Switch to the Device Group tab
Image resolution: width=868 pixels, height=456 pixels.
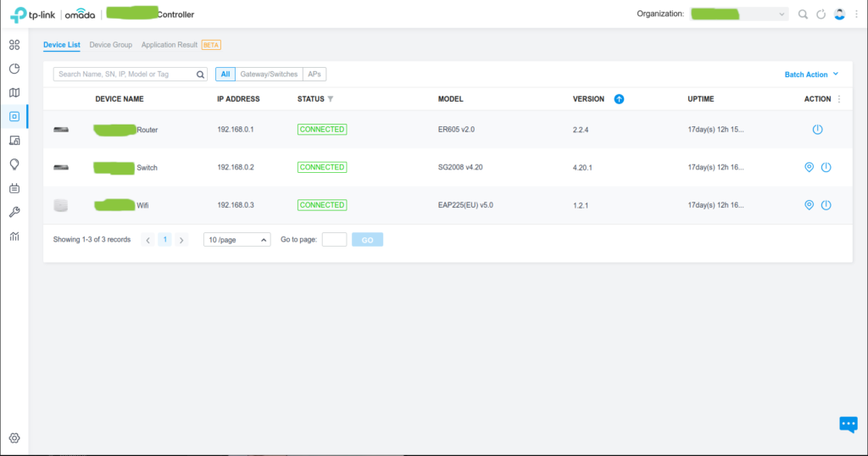110,44
